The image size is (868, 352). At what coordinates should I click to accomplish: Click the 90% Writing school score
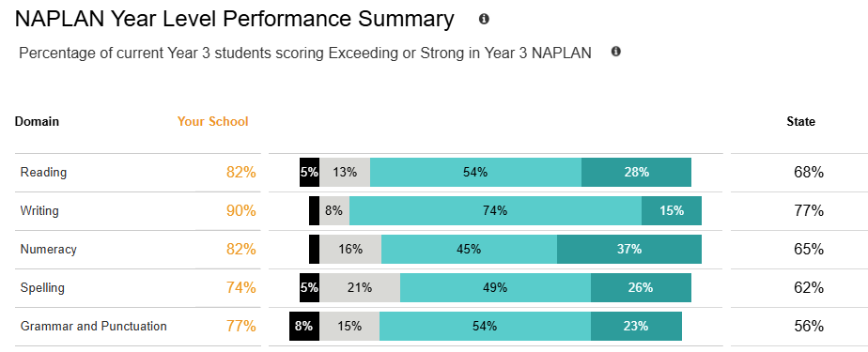coord(241,211)
